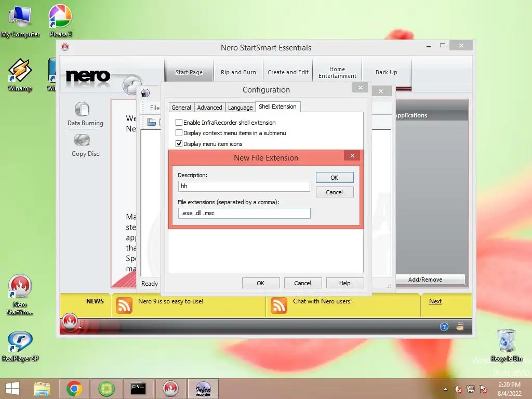
Task: Open Chat with Nero users news item
Action: coord(322,301)
